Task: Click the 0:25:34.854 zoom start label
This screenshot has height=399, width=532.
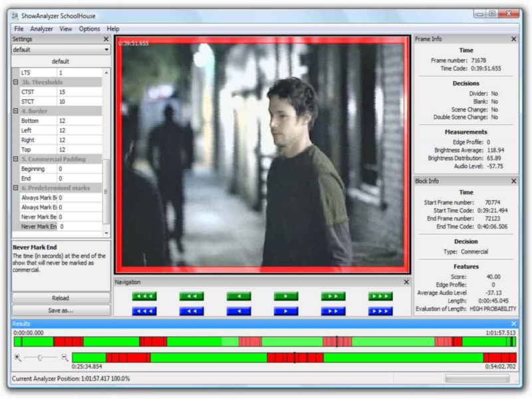Action: click(87, 366)
